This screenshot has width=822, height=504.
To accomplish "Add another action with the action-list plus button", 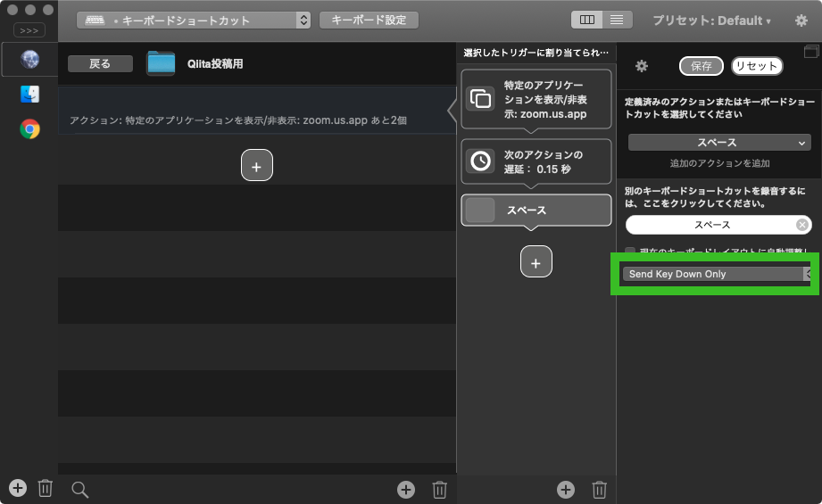I will [536, 261].
